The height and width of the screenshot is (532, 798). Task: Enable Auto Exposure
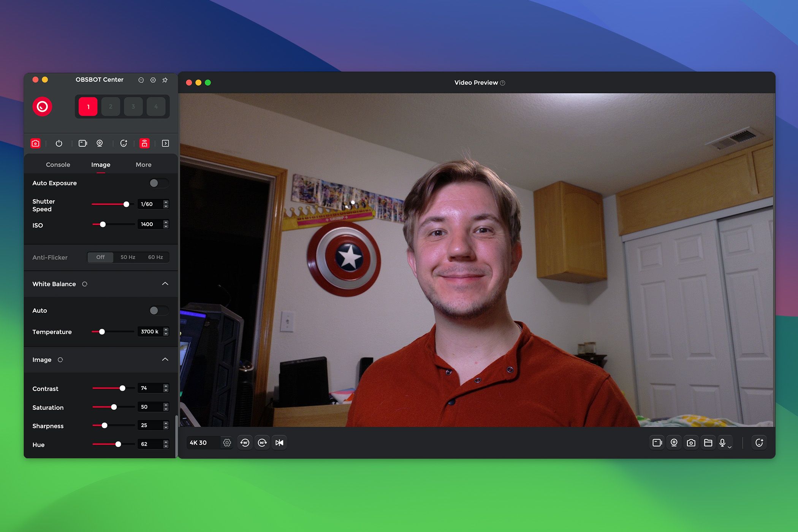(x=158, y=183)
